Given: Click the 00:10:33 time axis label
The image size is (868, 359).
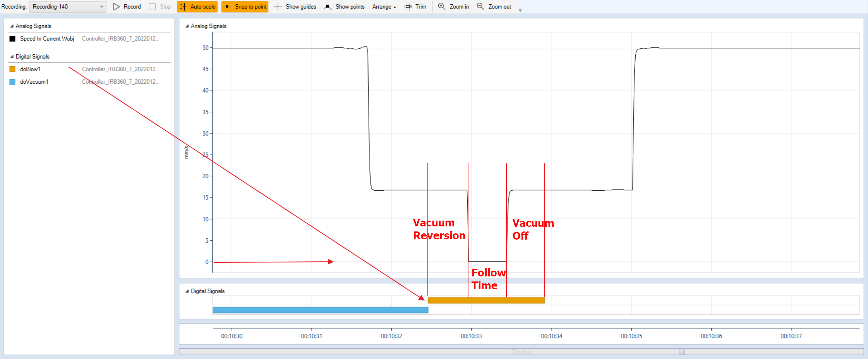Looking at the screenshot, I should [x=471, y=336].
